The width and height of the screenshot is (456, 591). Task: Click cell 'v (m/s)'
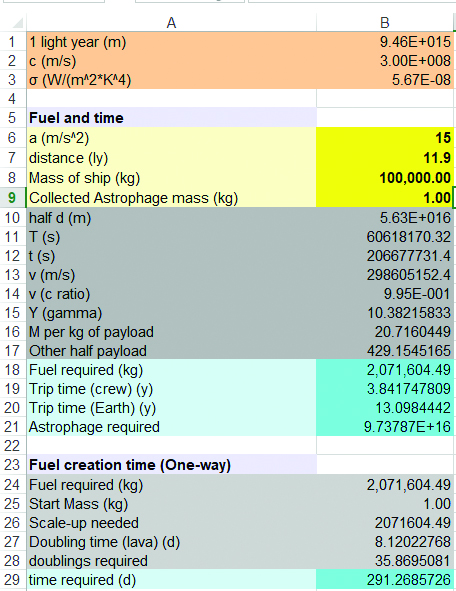click(x=171, y=275)
